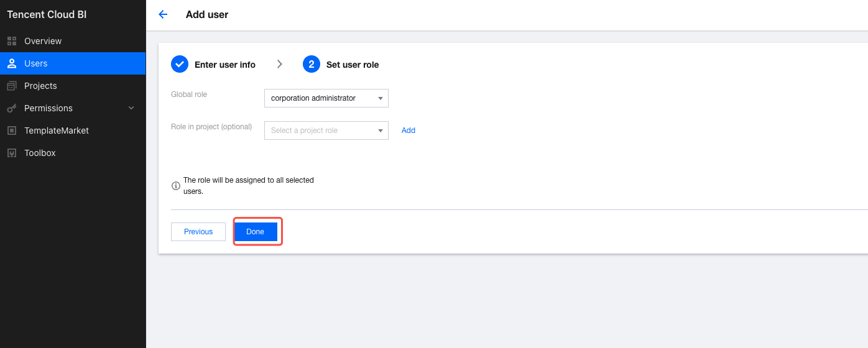Viewport: 868px width, 348px height.
Task: Click the back arrow icon
Action: 163,14
